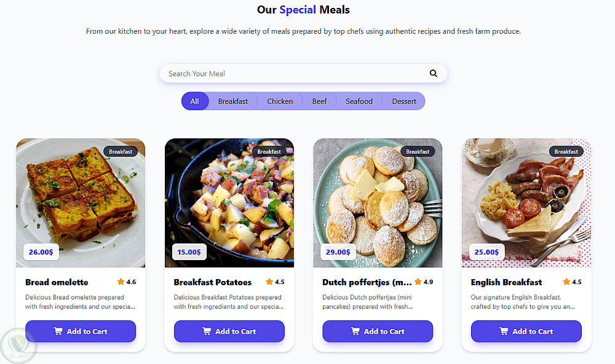Click the search magnifier icon
Viewport: 615px width, 364px height.
tap(434, 74)
